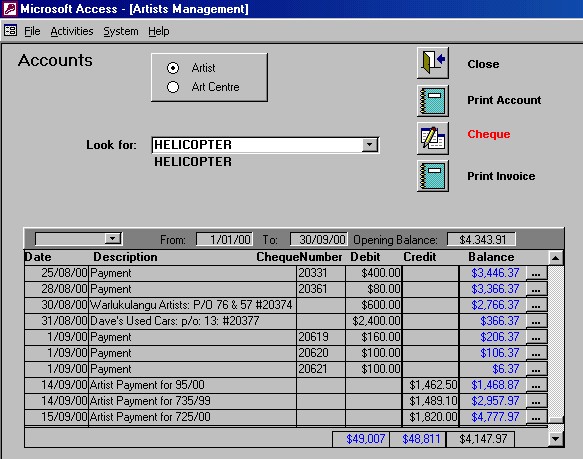Open the Help menu
The width and height of the screenshot is (583, 459).
tap(159, 31)
